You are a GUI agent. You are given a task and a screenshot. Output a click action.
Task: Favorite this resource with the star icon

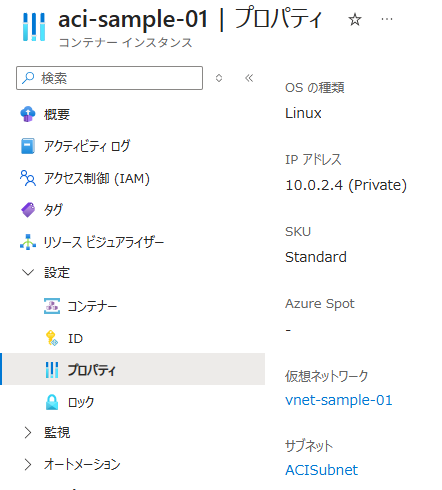pos(355,20)
